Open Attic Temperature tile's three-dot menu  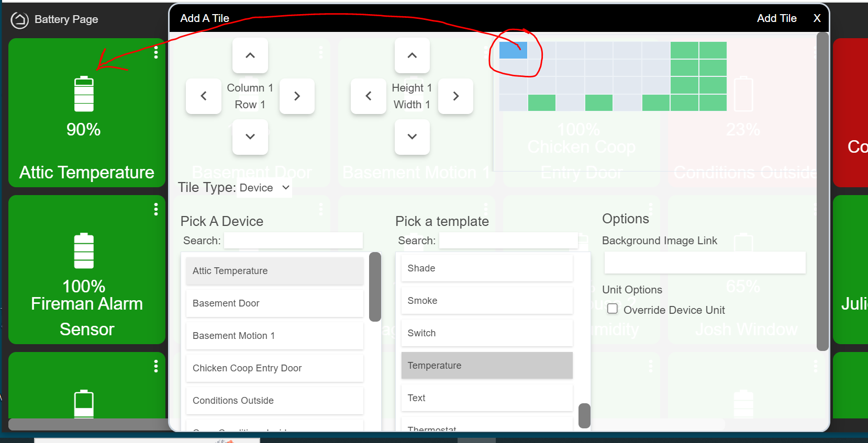coord(156,52)
